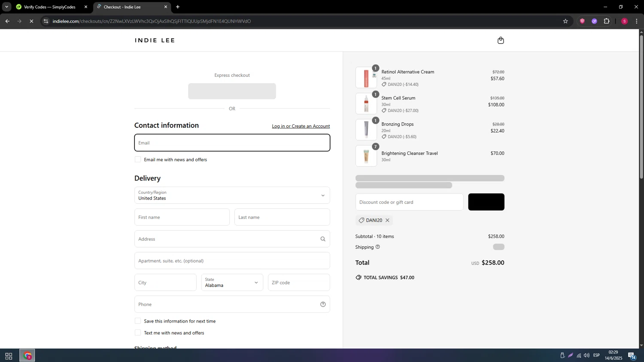Click the Brightening Cleanser Travel thumbnail

pyautogui.click(x=366, y=156)
